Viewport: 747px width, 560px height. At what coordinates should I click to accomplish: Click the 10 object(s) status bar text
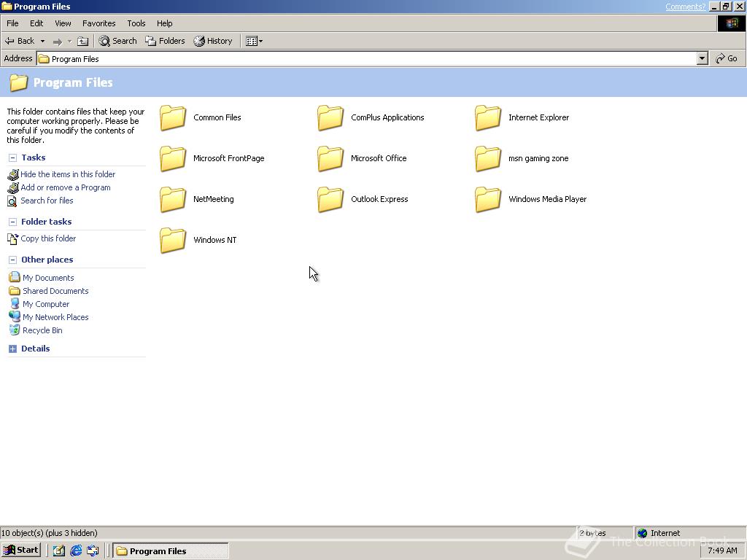click(50, 533)
